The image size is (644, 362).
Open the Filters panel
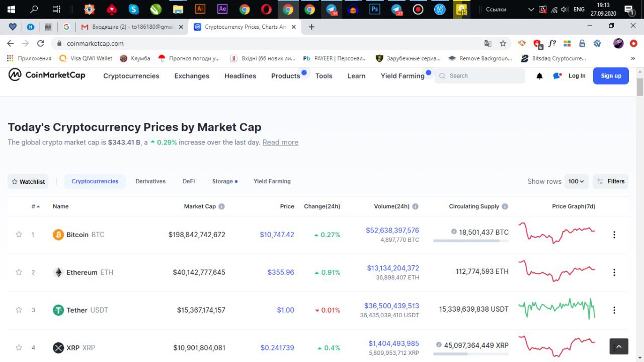[x=610, y=181]
